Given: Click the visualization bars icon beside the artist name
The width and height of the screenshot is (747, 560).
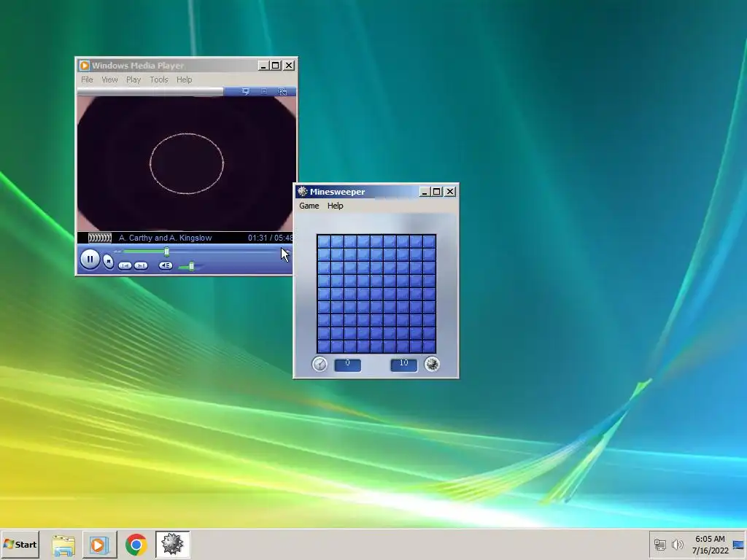Looking at the screenshot, I should [100, 238].
